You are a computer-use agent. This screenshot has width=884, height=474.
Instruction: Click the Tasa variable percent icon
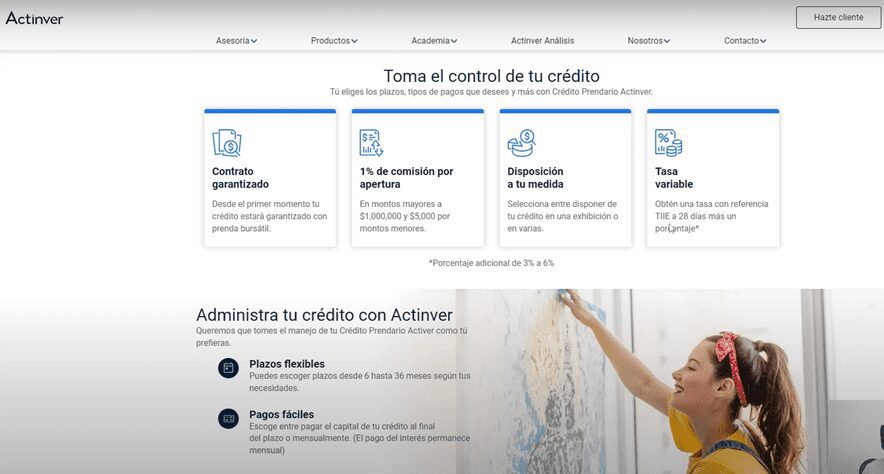[668, 143]
